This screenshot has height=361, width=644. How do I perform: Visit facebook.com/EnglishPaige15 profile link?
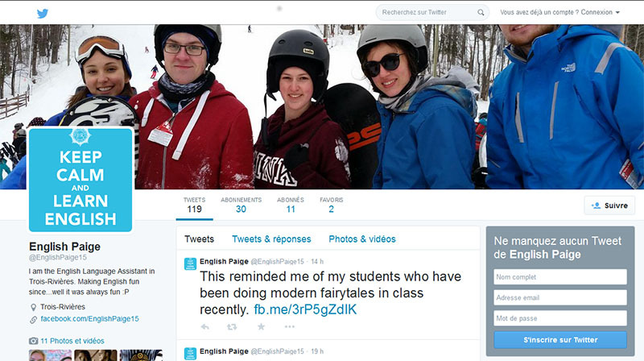[x=89, y=319]
